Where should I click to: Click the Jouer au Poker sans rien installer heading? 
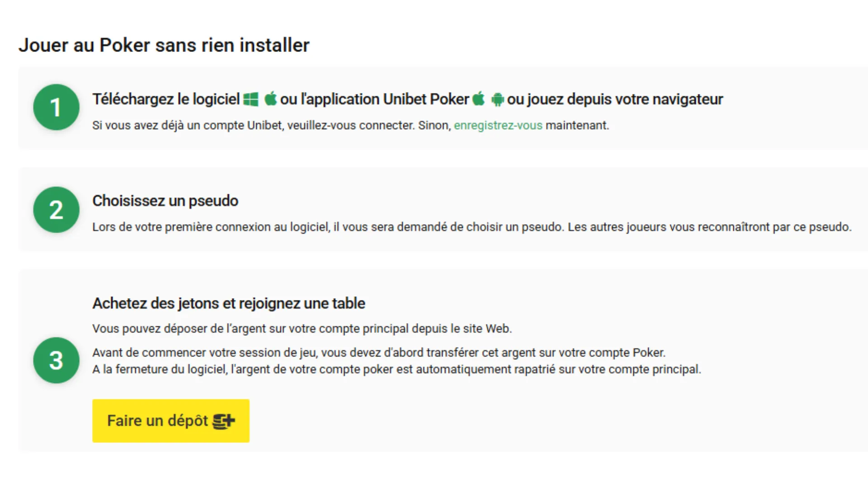(x=164, y=45)
